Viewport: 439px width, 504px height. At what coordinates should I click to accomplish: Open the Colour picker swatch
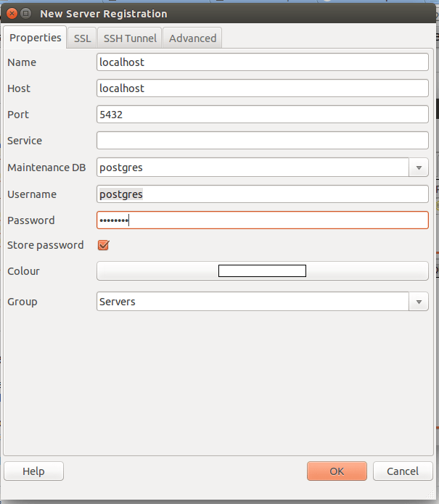pyautogui.click(x=263, y=271)
